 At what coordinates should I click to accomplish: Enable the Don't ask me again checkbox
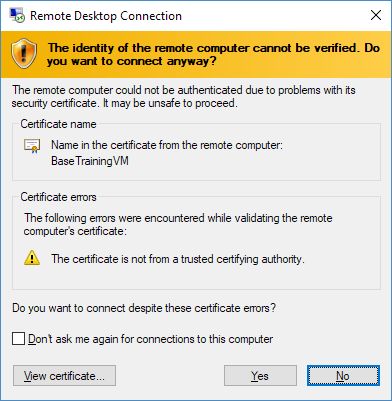coord(18,339)
